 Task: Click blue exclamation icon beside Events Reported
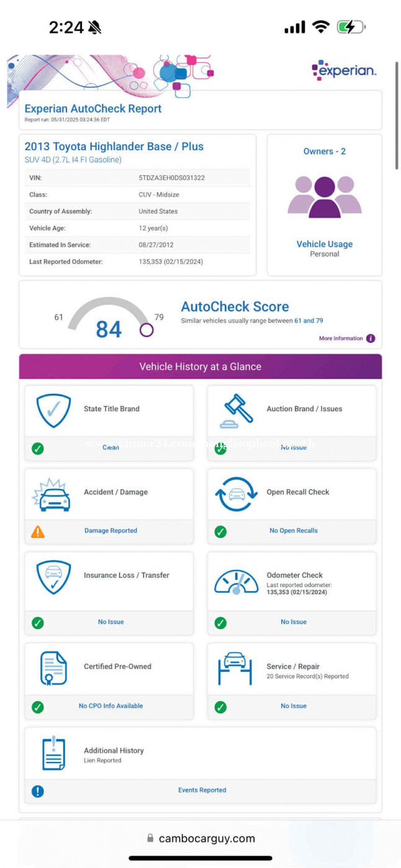point(38,791)
